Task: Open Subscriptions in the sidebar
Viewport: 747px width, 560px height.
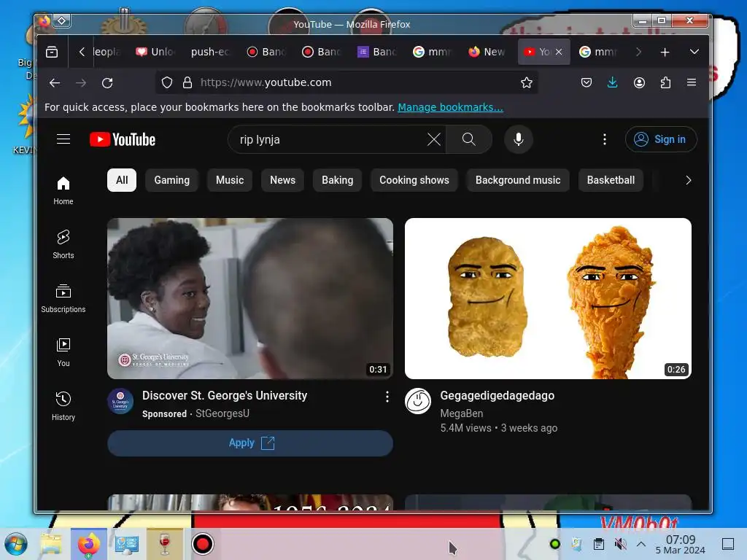Action: (x=63, y=298)
